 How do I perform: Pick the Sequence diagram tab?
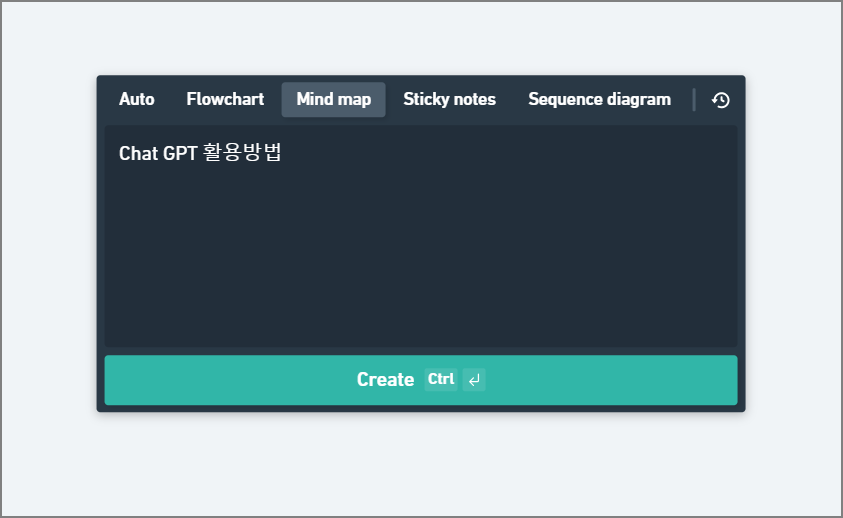point(599,100)
